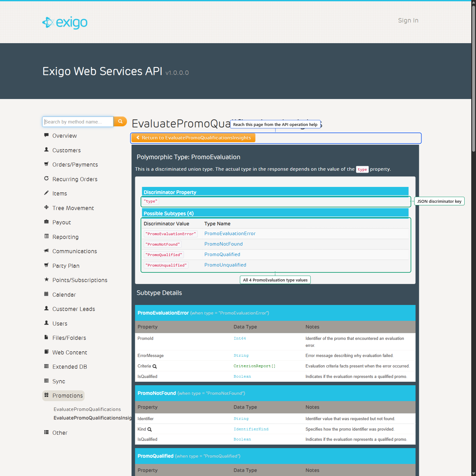Click the magnifier icon next to Criteria
The height and width of the screenshot is (476, 476).
click(155, 366)
